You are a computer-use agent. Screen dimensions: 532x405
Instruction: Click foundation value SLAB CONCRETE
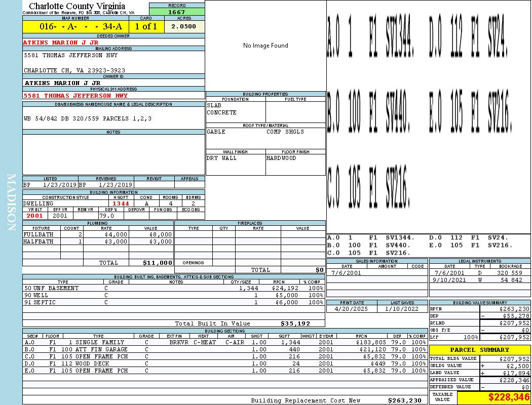[221, 109]
